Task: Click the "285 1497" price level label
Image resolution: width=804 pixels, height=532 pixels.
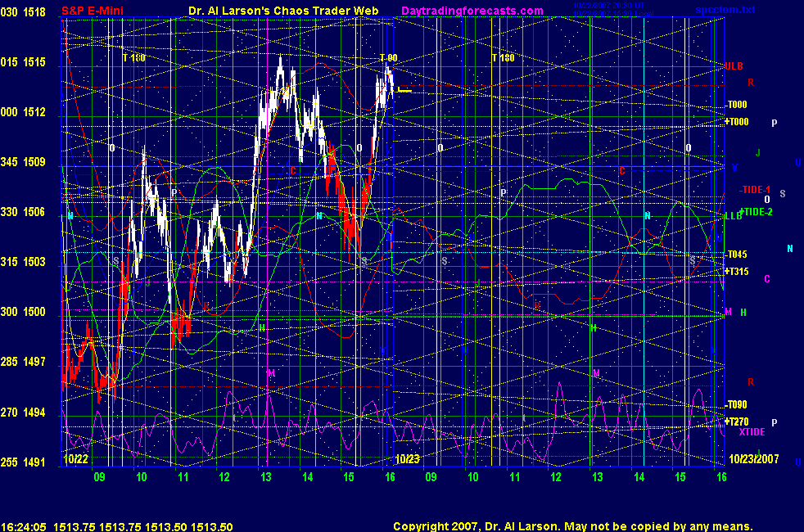Action: click(23, 361)
